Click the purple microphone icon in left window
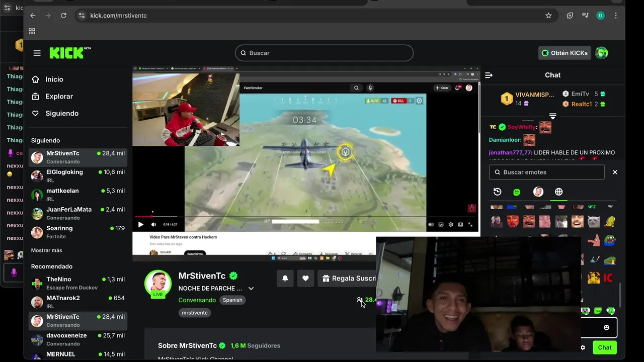This screenshot has height=362, width=644. click(x=14, y=272)
